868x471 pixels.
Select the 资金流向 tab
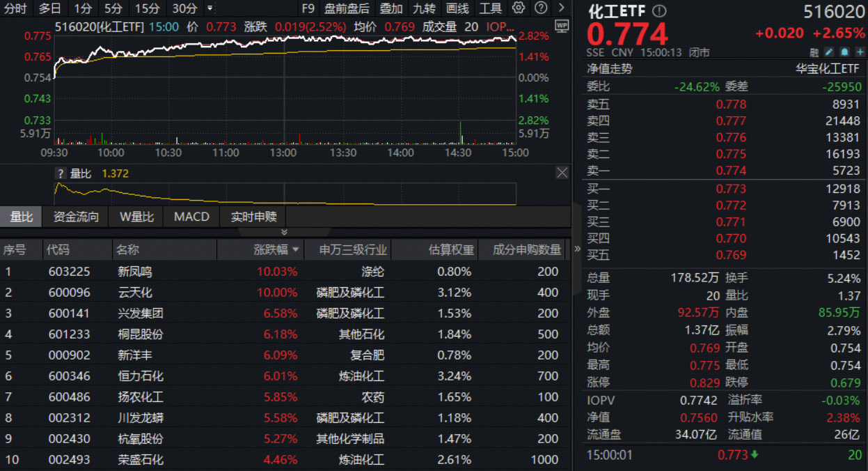point(76,217)
